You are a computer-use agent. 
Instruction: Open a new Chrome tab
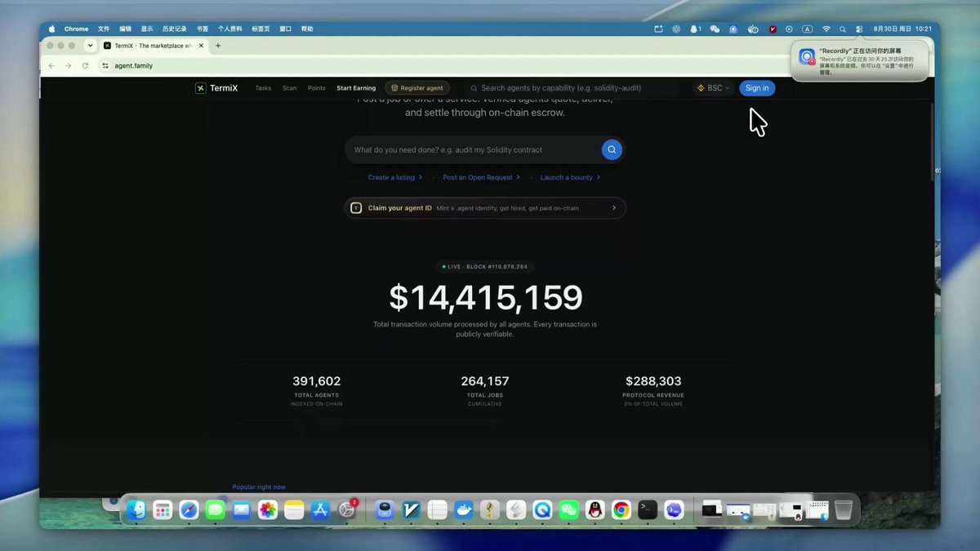tap(218, 46)
